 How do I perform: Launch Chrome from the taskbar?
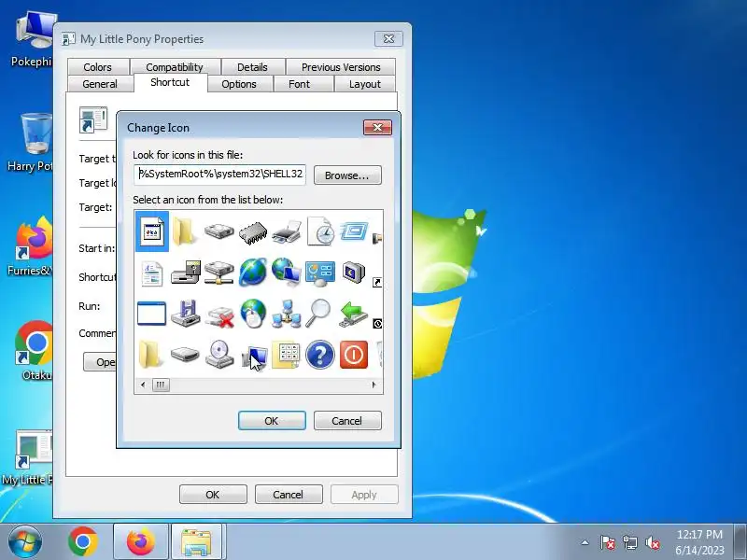pos(83,542)
